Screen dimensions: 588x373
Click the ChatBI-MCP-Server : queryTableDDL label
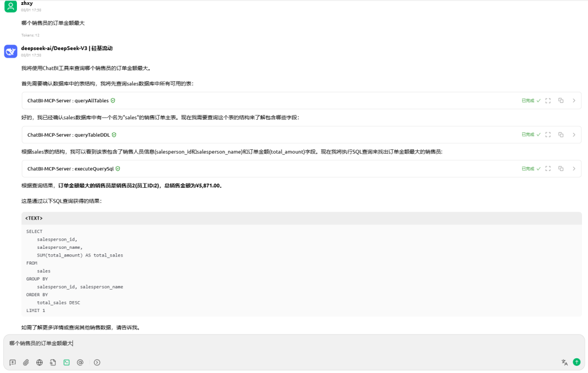(x=69, y=134)
